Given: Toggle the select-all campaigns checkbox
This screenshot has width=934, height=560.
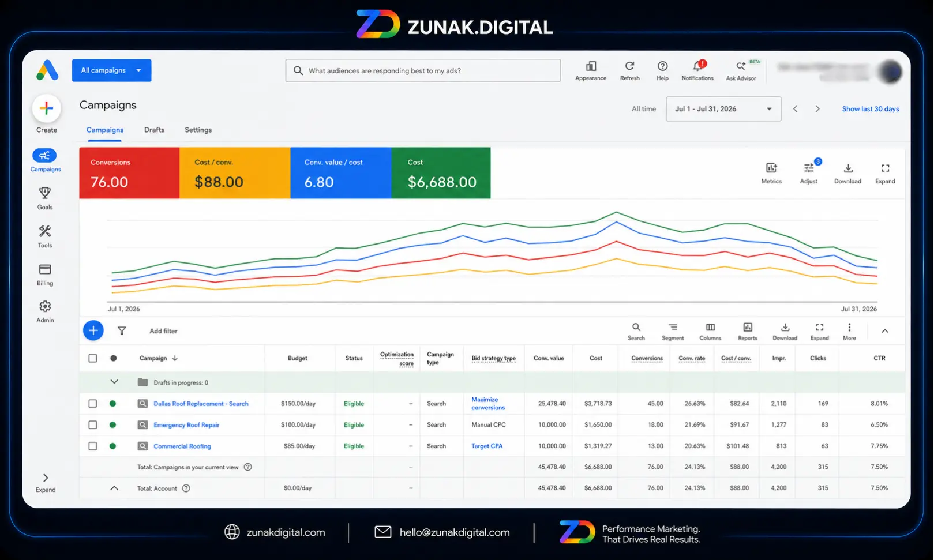Looking at the screenshot, I should 92,358.
